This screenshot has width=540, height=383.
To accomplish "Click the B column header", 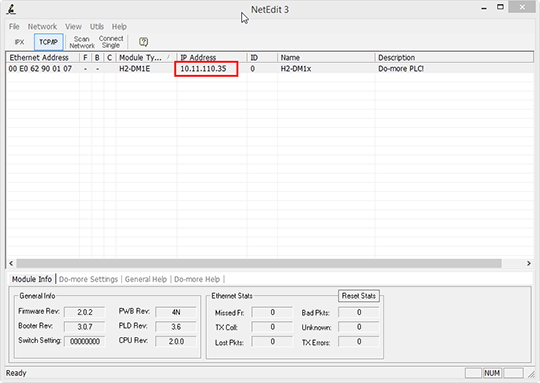I will [x=97, y=58].
